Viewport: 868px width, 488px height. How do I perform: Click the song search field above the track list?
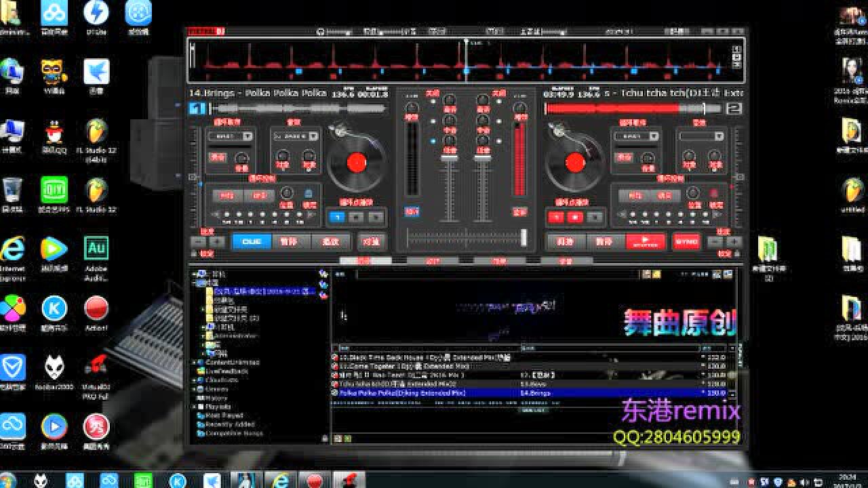498,274
